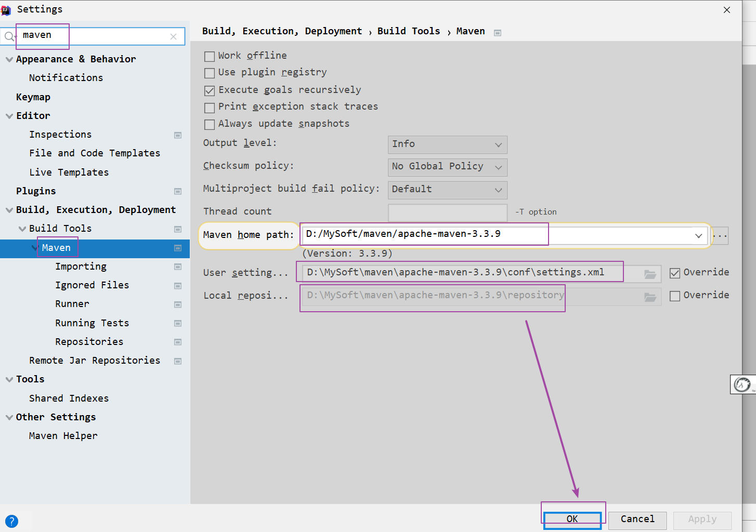Collapse the Build Tools tree node

[x=22, y=229]
